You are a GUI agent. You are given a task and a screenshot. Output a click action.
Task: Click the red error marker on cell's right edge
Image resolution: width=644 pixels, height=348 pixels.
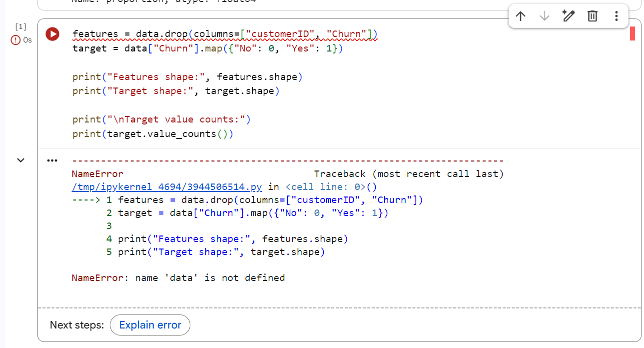click(x=633, y=34)
